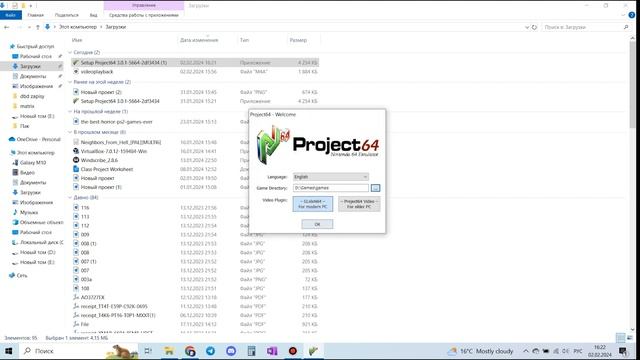Select Setup Project64 file ending with (1)
This screenshot has width=640, height=360.
(x=124, y=62)
